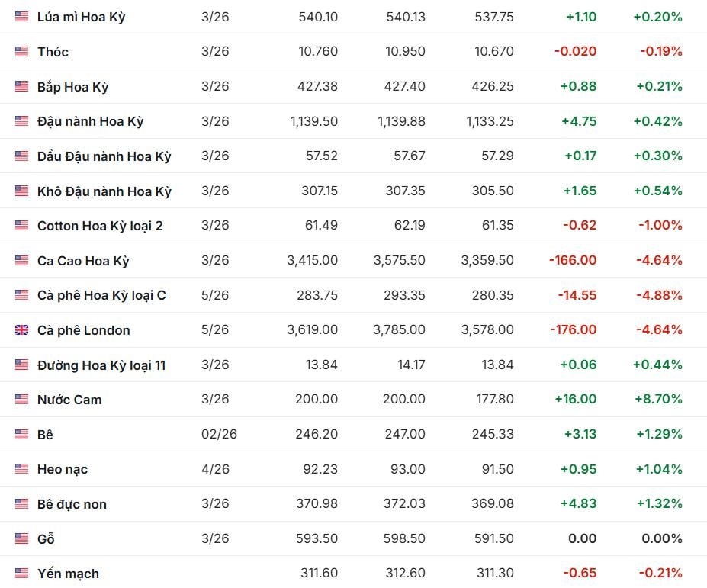Select Khô Đậu nành Hoa Kỳ row name
Screen dimensions: 707x588
[104, 191]
